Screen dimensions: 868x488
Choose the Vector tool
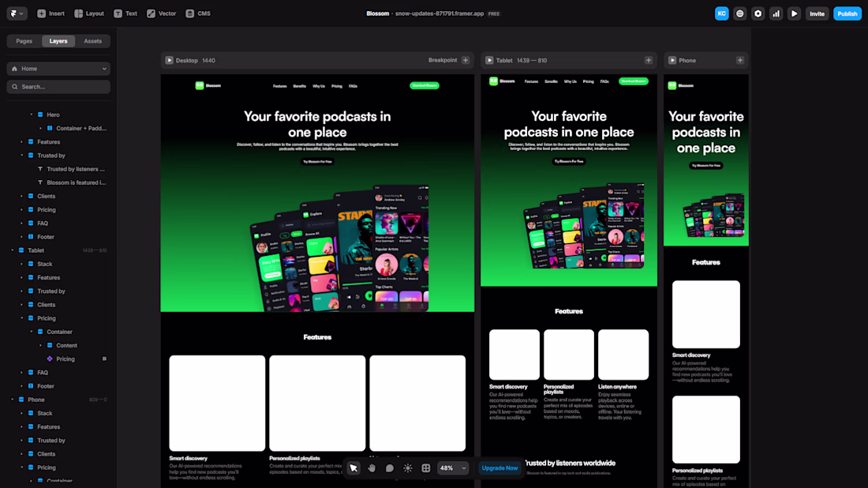click(x=161, y=13)
